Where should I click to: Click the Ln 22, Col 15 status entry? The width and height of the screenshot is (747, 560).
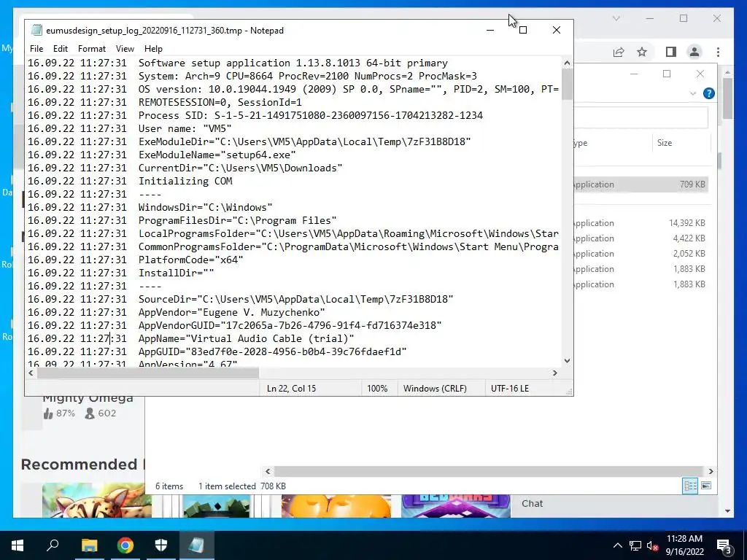(292, 388)
